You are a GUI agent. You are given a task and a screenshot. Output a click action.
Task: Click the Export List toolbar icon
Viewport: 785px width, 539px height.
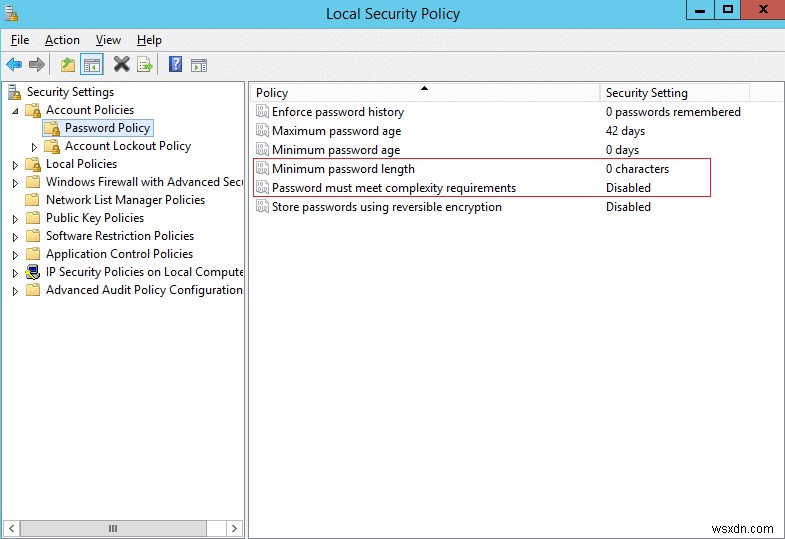[145, 65]
